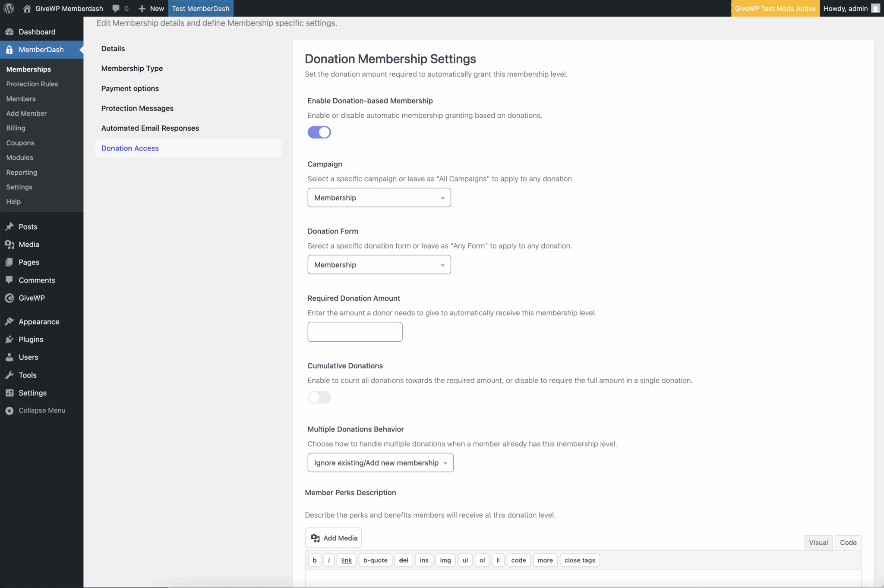Click the close tags button
884x588 pixels.
click(x=580, y=560)
